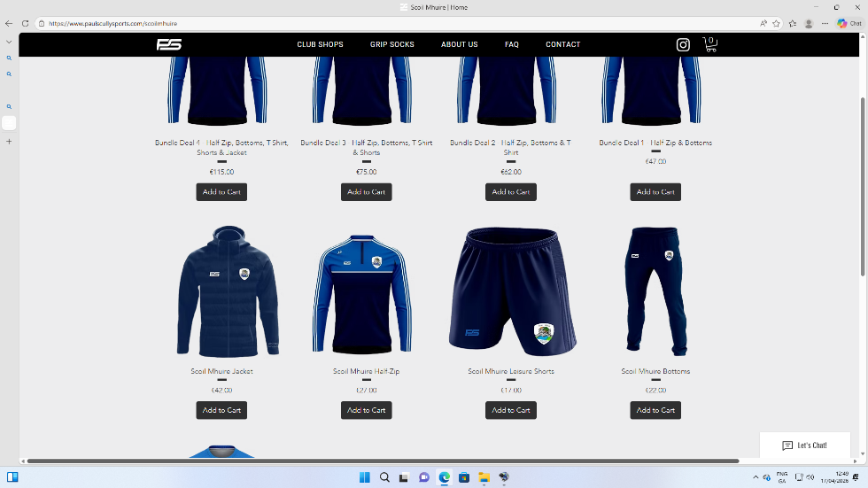
Task: Open the FAQ page
Action: (511, 44)
